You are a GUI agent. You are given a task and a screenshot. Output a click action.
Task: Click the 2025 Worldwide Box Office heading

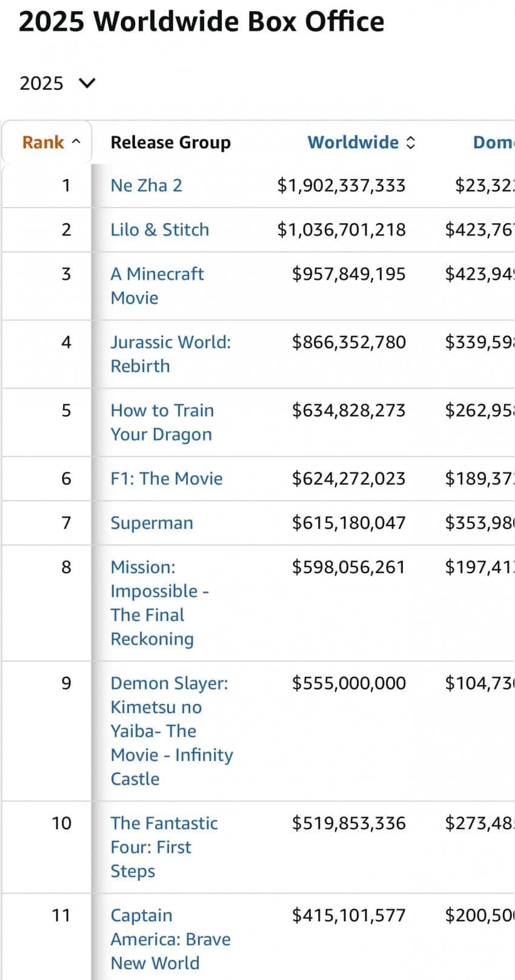(x=201, y=22)
